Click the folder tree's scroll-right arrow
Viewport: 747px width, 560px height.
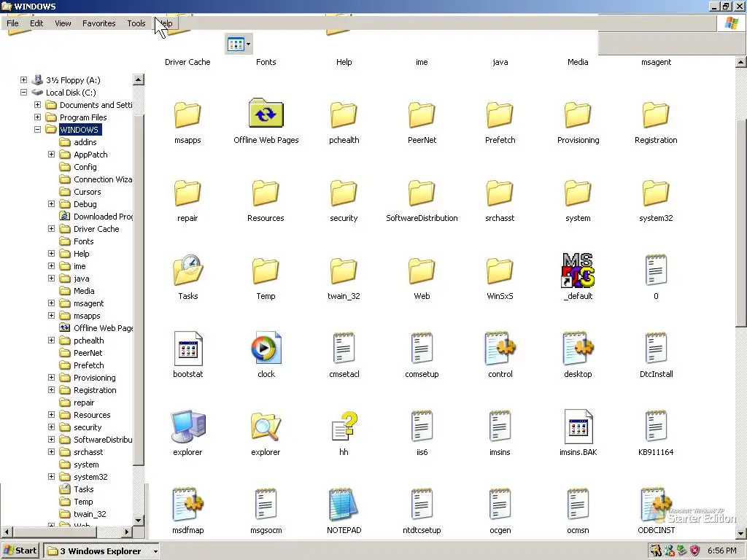point(127,532)
